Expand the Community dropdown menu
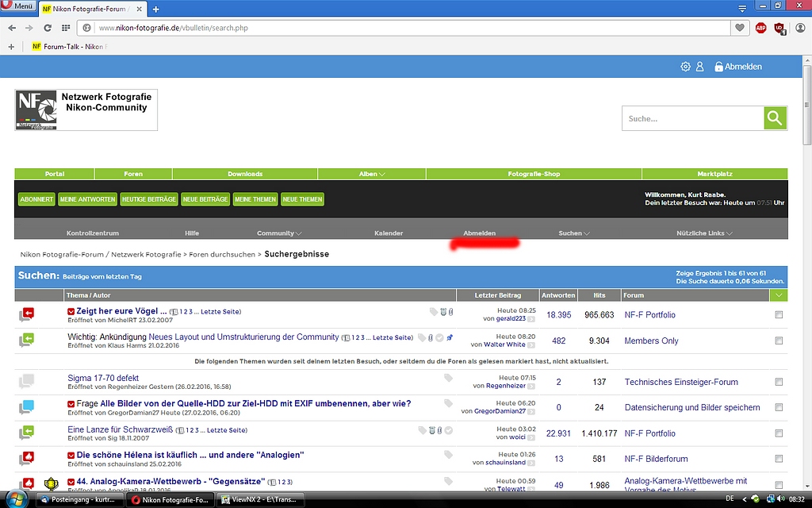The width and height of the screenshot is (812, 508). pyautogui.click(x=279, y=233)
